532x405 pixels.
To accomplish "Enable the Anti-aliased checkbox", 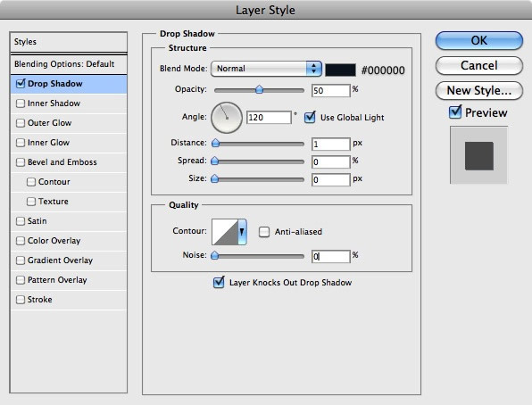I will (x=264, y=232).
